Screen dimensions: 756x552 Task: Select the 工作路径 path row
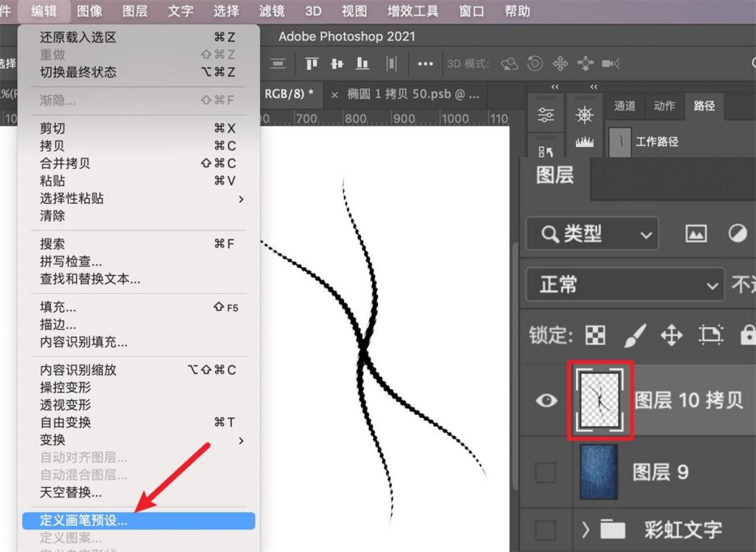pyautogui.click(x=680, y=142)
